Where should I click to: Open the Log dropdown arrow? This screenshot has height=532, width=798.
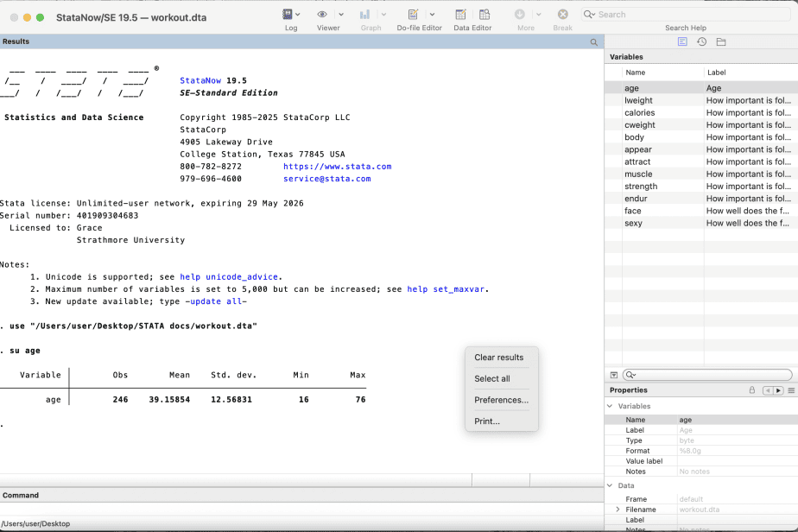[x=299, y=15]
